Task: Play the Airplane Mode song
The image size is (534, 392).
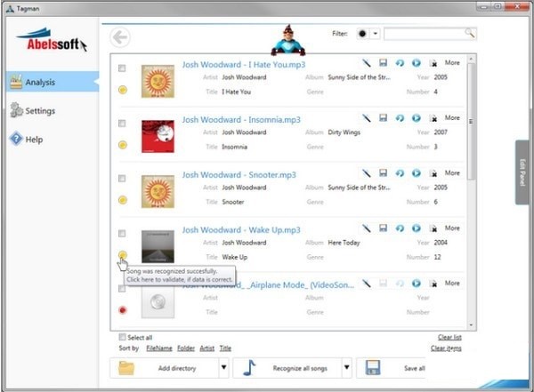Action: 417,284
